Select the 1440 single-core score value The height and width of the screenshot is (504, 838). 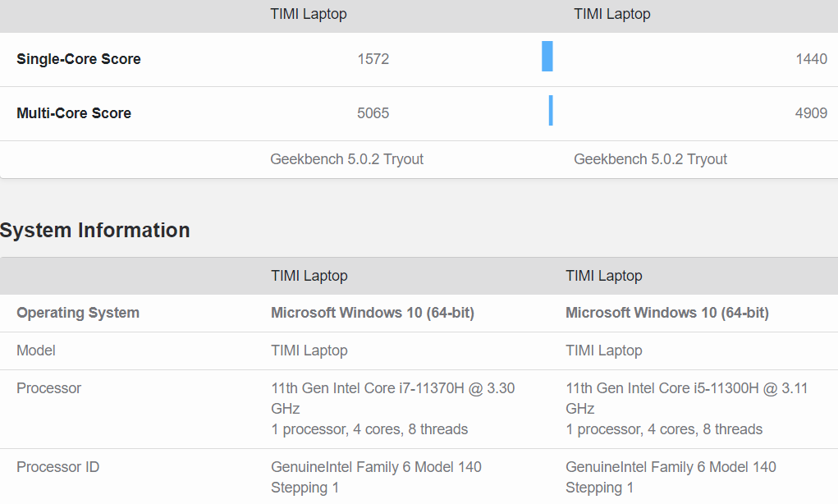pyautogui.click(x=811, y=59)
